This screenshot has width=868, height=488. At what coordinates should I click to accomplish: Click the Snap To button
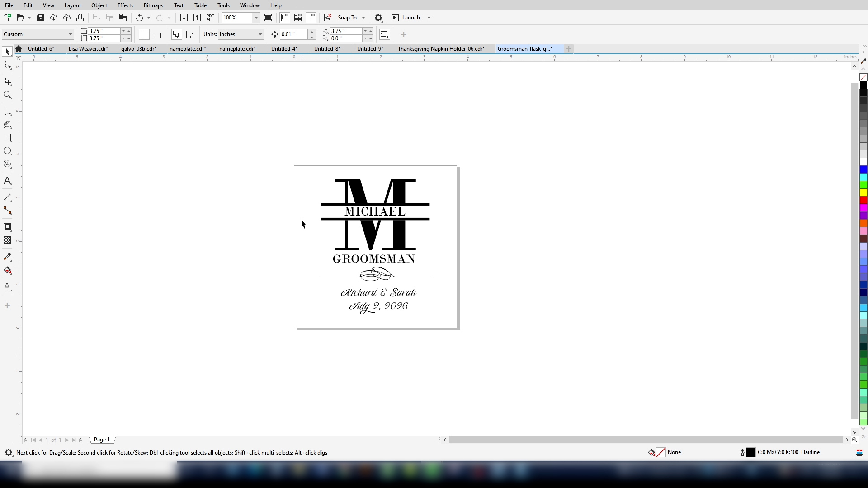point(347,18)
